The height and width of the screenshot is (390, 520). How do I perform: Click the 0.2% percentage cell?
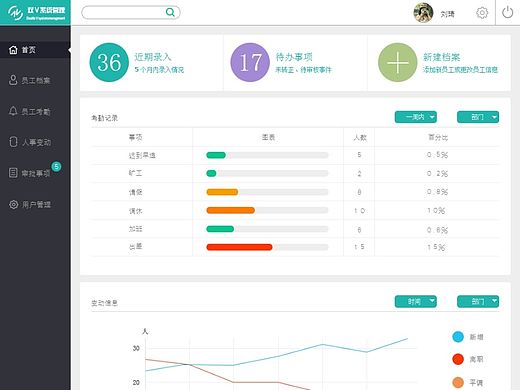pyautogui.click(x=437, y=174)
